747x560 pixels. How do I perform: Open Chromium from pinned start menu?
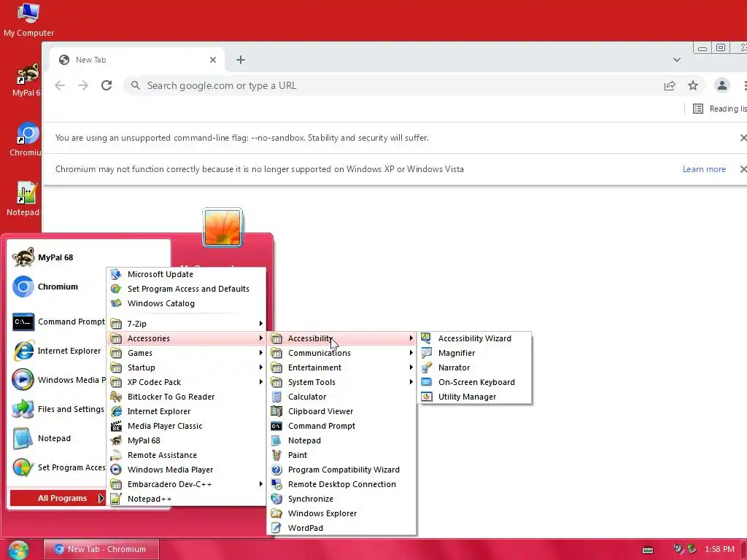coord(58,287)
